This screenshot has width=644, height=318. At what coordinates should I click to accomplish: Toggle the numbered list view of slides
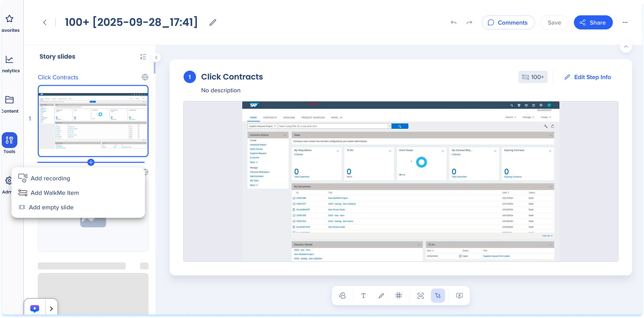pos(143,57)
